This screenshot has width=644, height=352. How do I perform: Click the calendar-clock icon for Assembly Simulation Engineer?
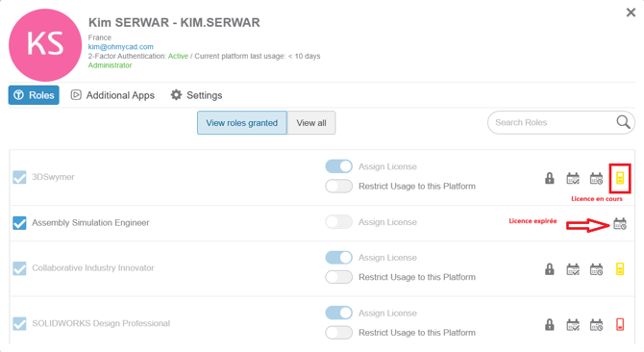point(620,224)
